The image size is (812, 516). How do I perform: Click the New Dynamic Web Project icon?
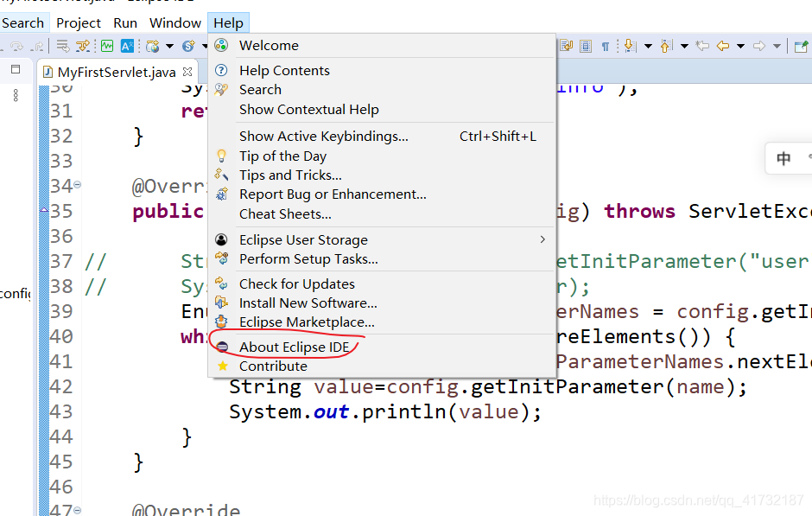coord(153,46)
